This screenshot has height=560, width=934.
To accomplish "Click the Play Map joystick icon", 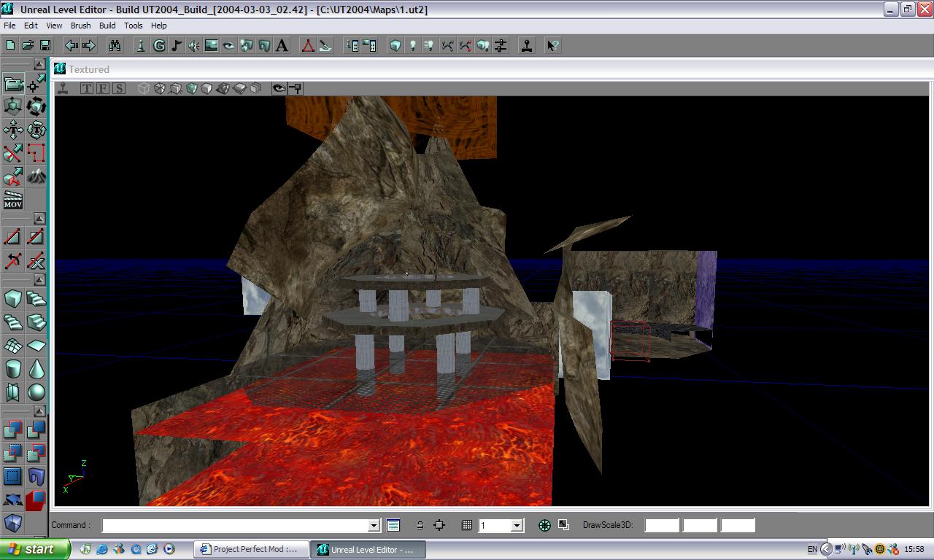I will (527, 45).
